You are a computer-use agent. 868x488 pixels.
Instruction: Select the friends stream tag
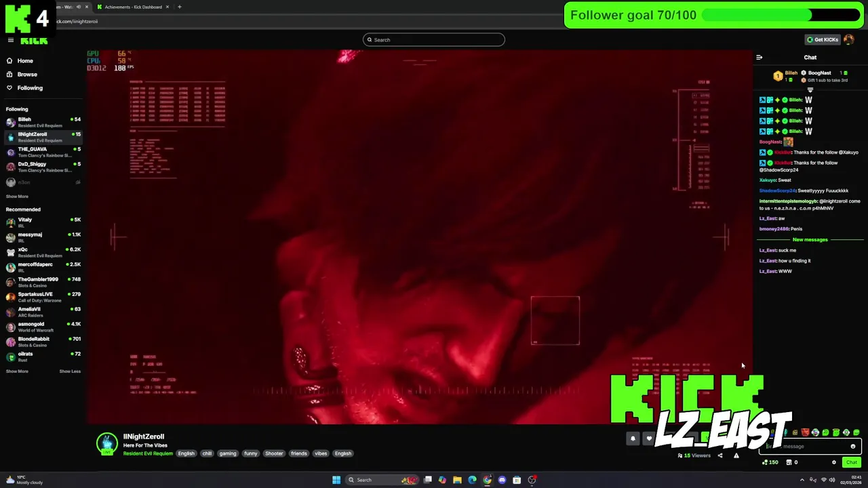pyautogui.click(x=299, y=453)
